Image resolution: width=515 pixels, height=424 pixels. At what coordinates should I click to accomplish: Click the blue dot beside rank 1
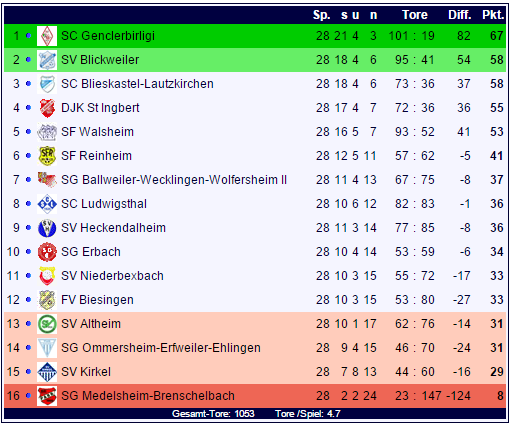tap(28, 35)
